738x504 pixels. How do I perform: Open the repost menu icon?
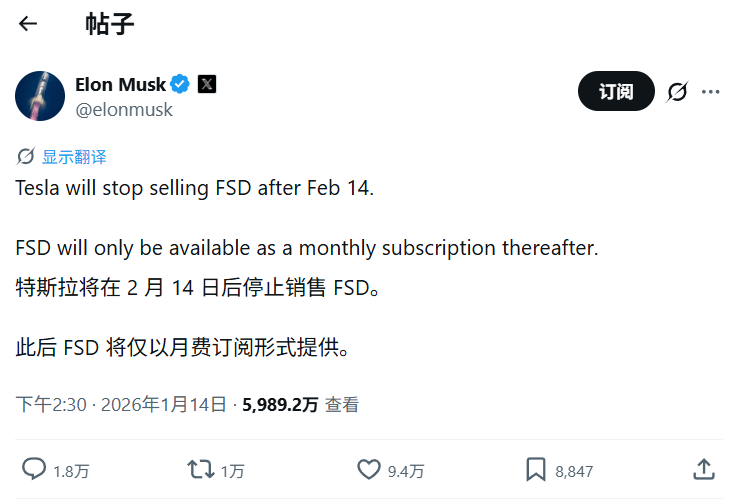[200, 469]
